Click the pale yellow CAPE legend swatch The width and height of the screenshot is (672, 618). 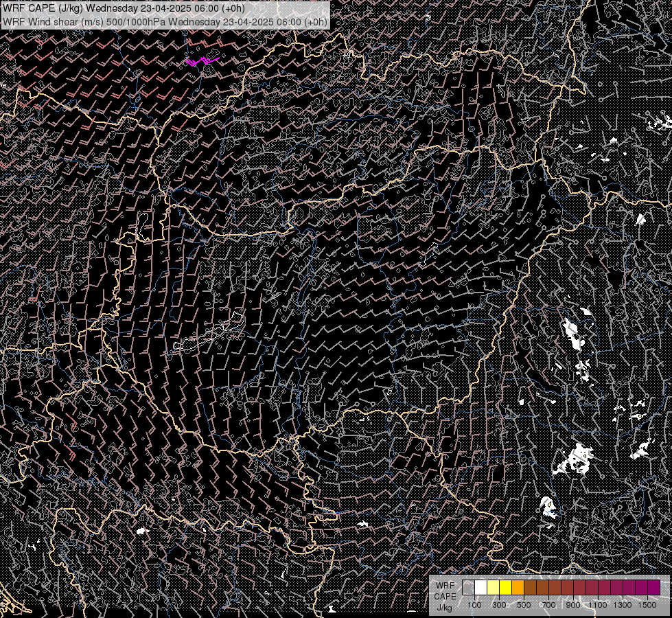(494, 588)
